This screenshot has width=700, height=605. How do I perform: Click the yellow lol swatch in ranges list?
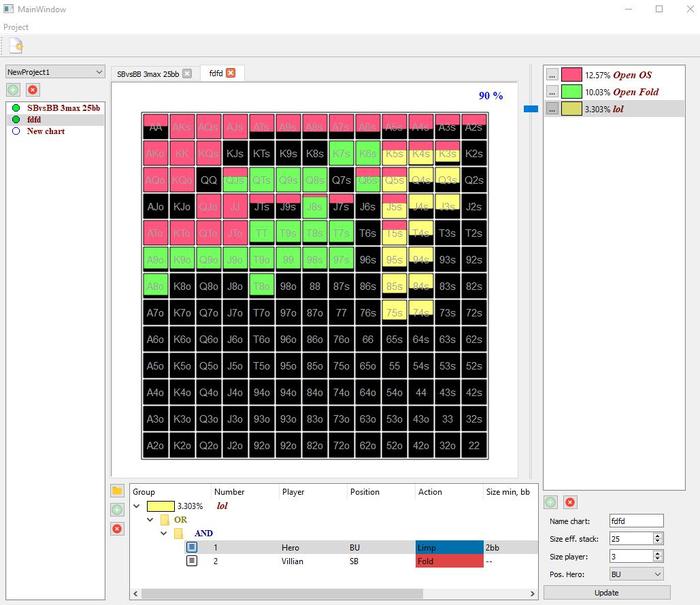(x=571, y=108)
